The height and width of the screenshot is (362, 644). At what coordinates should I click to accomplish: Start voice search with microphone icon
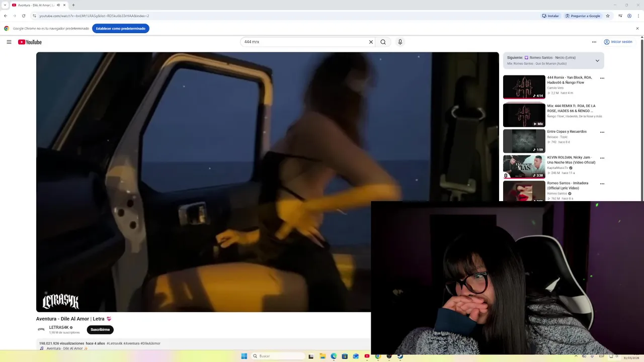tap(400, 42)
